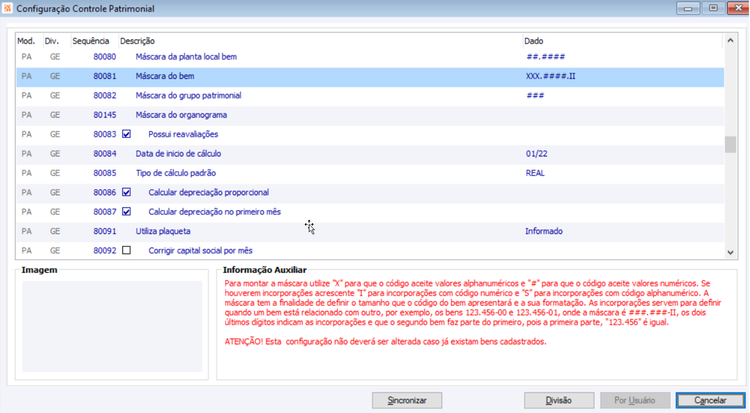750x413 pixels.
Task: Click the Dado column header
Action: [534, 41]
